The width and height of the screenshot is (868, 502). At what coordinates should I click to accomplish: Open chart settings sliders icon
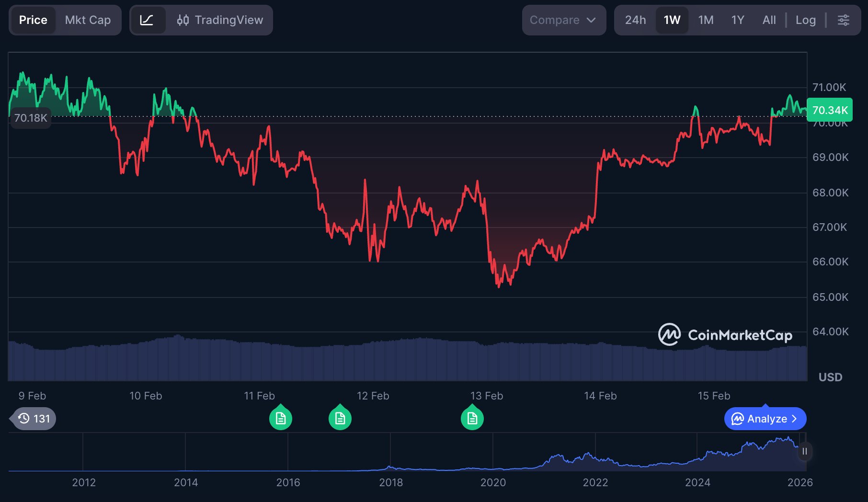point(843,20)
